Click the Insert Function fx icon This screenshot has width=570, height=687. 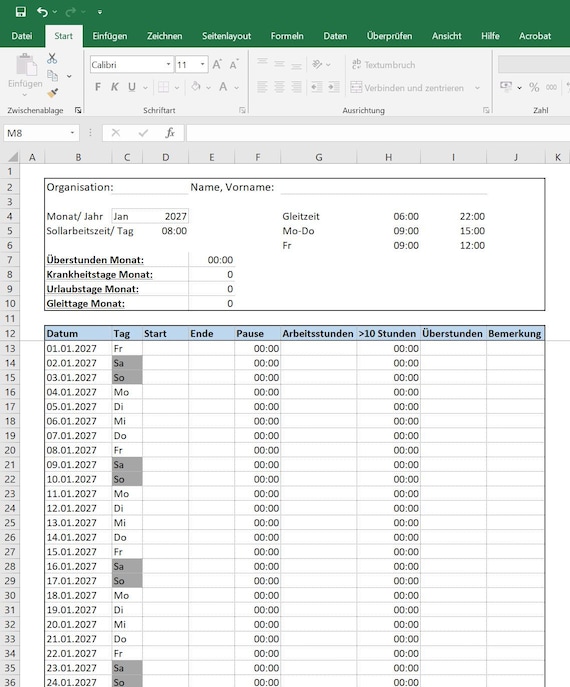click(x=170, y=133)
